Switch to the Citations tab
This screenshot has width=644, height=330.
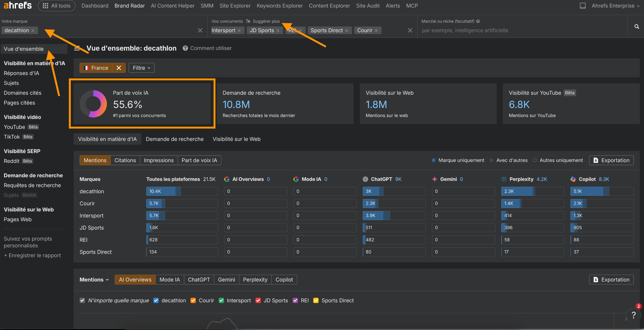125,160
